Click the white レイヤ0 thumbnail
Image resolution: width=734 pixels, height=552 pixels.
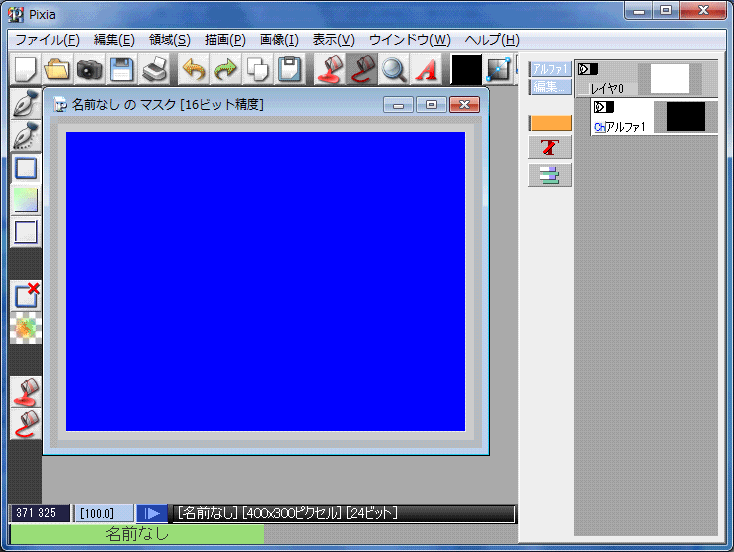click(670, 78)
